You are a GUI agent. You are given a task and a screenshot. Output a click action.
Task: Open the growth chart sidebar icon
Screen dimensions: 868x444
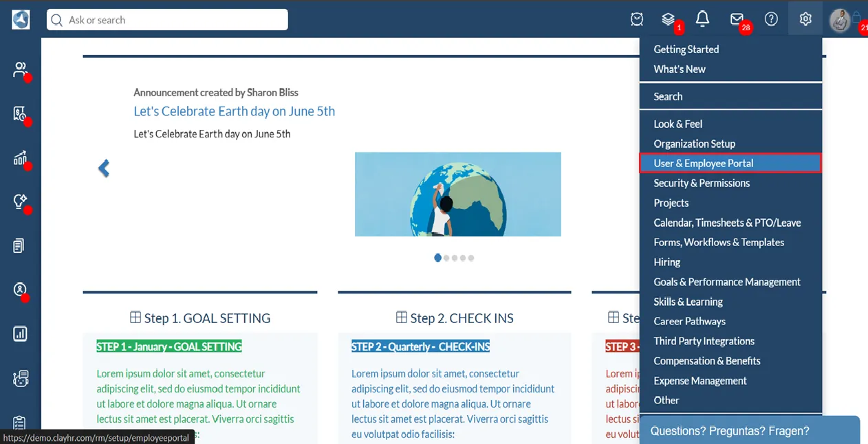tap(20, 158)
